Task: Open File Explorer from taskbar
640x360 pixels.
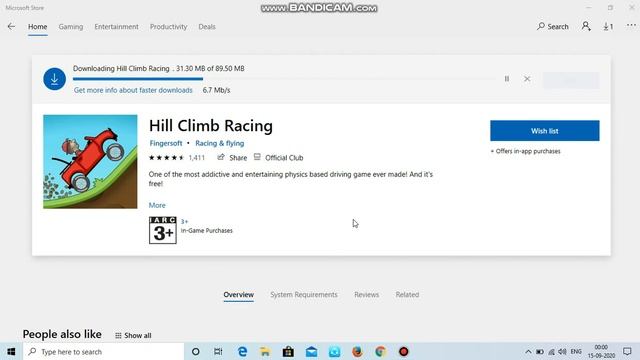Action: point(265,351)
